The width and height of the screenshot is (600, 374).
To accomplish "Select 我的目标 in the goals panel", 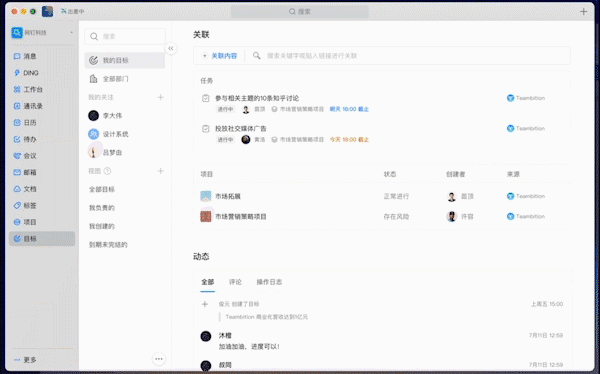I will click(125, 60).
